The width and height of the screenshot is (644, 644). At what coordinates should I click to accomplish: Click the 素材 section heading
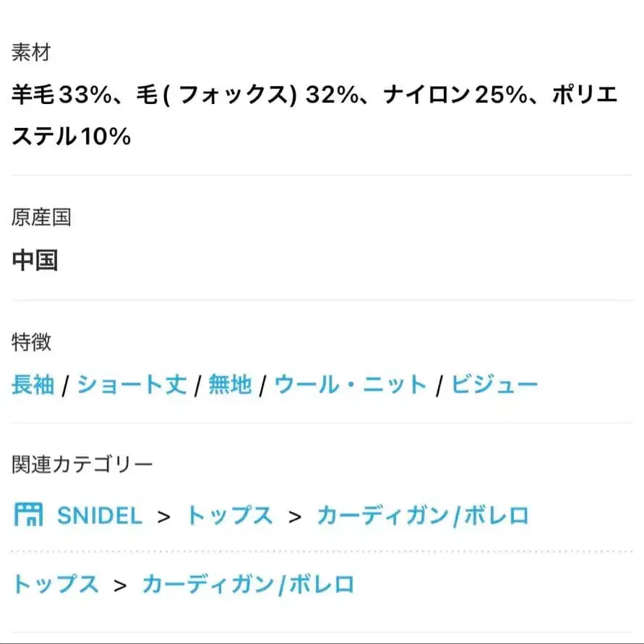pyautogui.click(x=30, y=52)
